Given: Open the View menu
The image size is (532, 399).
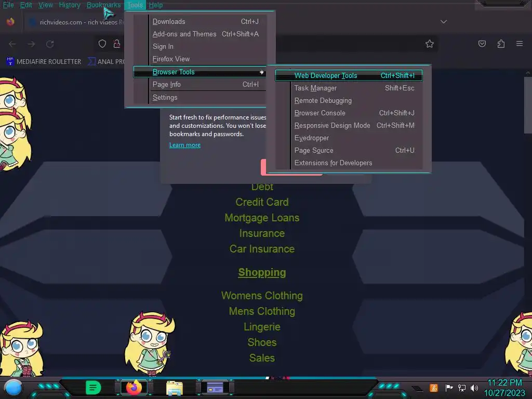Looking at the screenshot, I should coord(46,5).
